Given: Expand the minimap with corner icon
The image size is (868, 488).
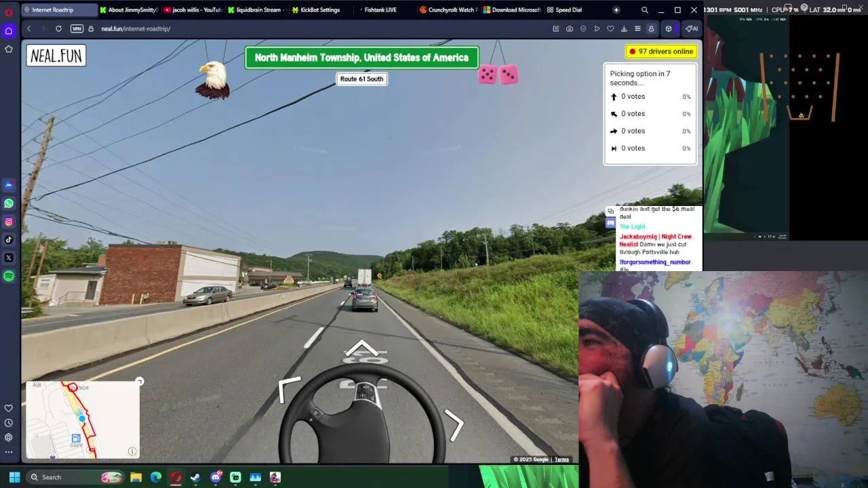Looking at the screenshot, I should click(139, 382).
